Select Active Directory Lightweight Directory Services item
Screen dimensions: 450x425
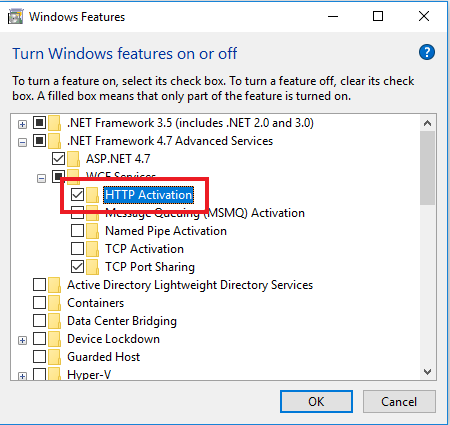190,285
